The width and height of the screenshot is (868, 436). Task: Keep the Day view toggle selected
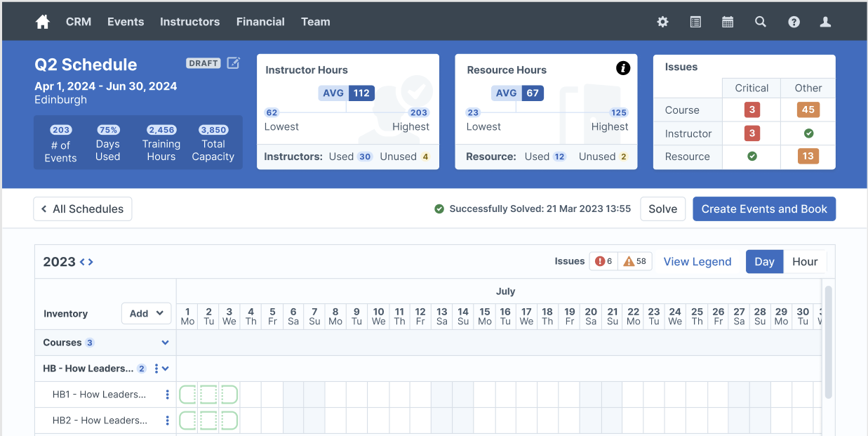pos(764,261)
